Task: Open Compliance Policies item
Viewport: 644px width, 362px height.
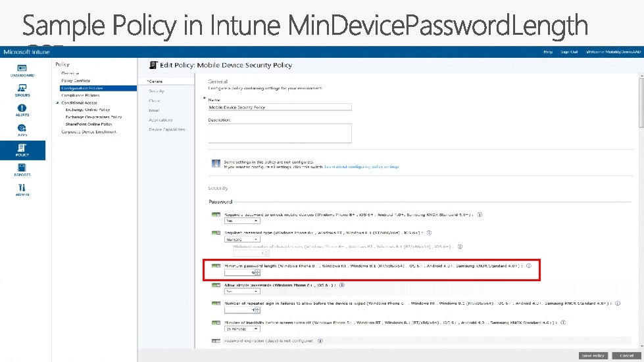Action: pyautogui.click(x=80, y=95)
